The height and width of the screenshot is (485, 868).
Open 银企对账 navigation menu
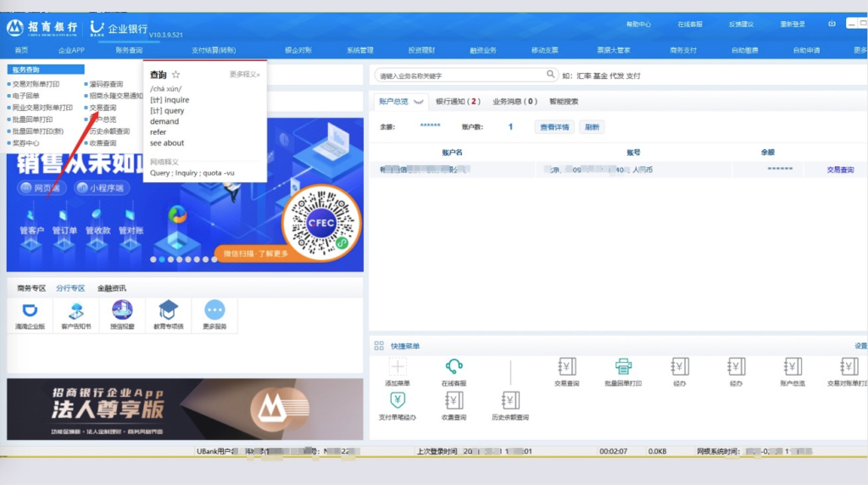[298, 50]
